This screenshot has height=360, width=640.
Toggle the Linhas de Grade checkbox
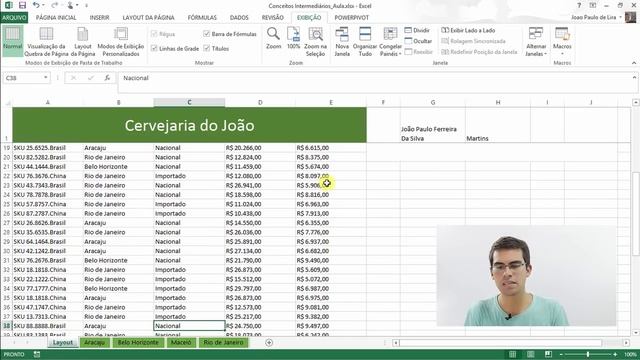click(154, 48)
